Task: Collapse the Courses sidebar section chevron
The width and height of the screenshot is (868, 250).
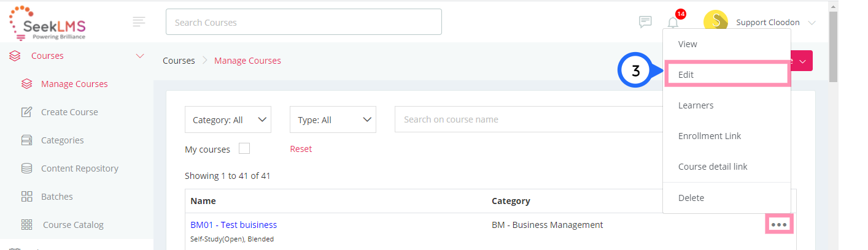Action: 139,56
